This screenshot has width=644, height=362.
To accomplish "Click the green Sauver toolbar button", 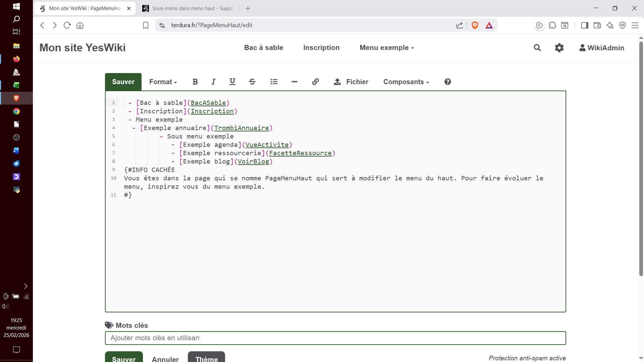I will tap(123, 82).
